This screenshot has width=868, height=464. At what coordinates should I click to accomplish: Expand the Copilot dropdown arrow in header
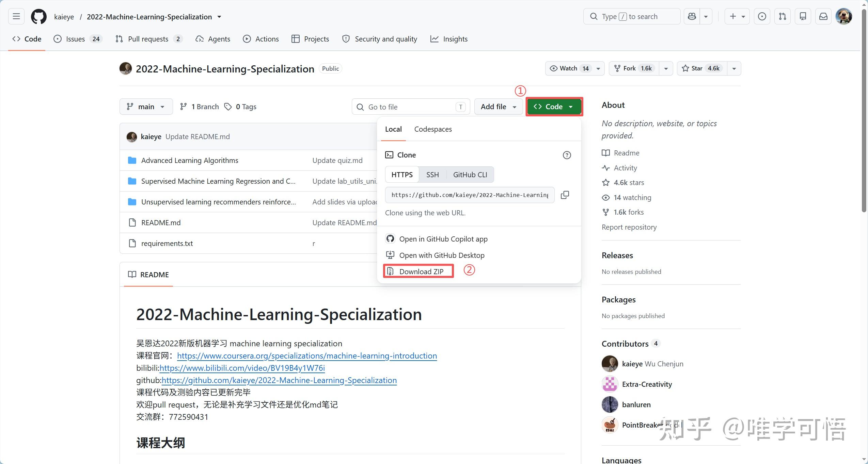coord(706,16)
